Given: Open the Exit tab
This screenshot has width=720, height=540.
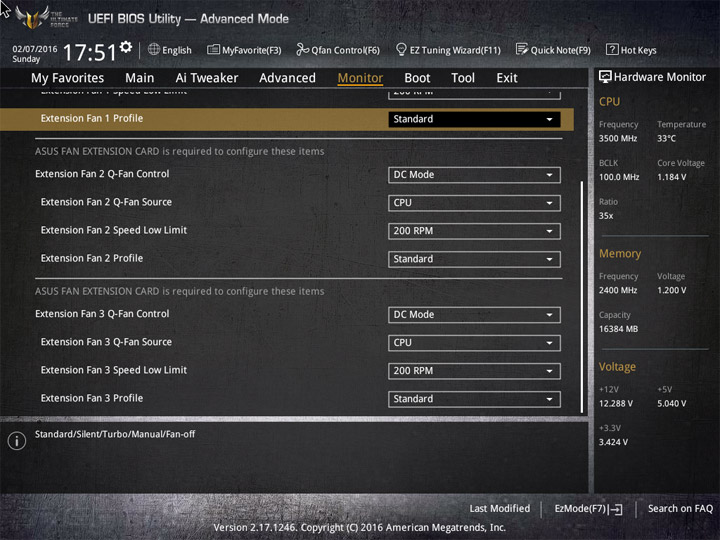Looking at the screenshot, I should tap(506, 78).
